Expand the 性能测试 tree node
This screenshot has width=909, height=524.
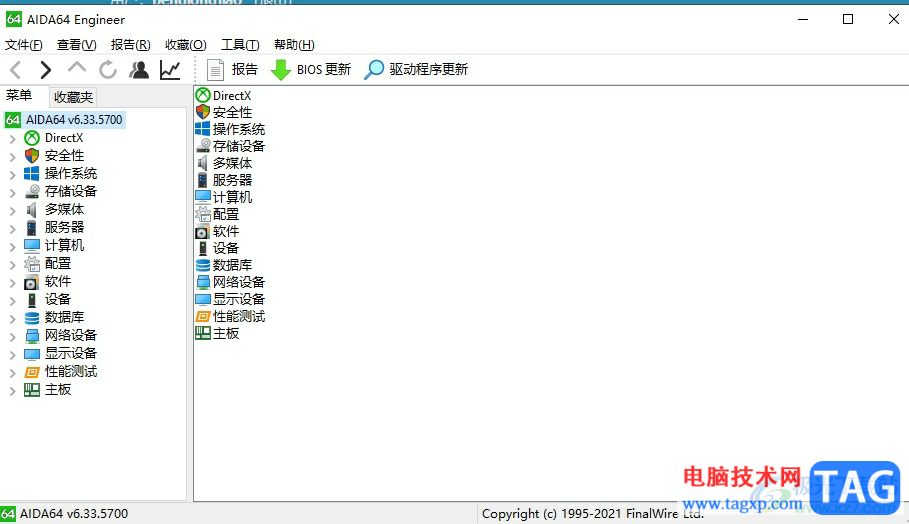coord(12,372)
